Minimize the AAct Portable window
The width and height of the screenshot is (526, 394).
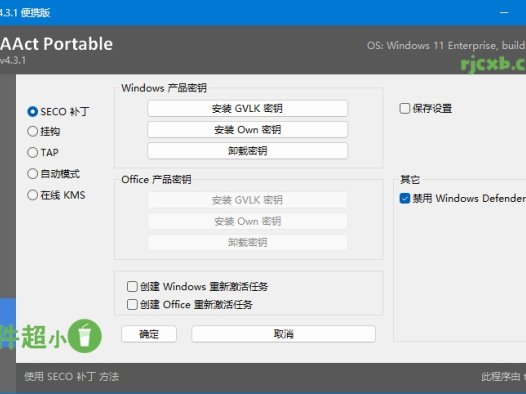(x=504, y=13)
